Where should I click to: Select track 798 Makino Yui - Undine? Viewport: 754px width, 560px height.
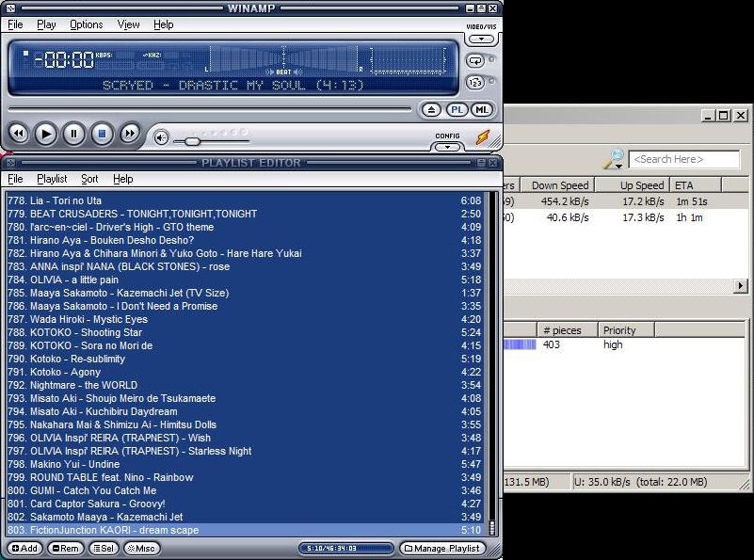pos(245,464)
